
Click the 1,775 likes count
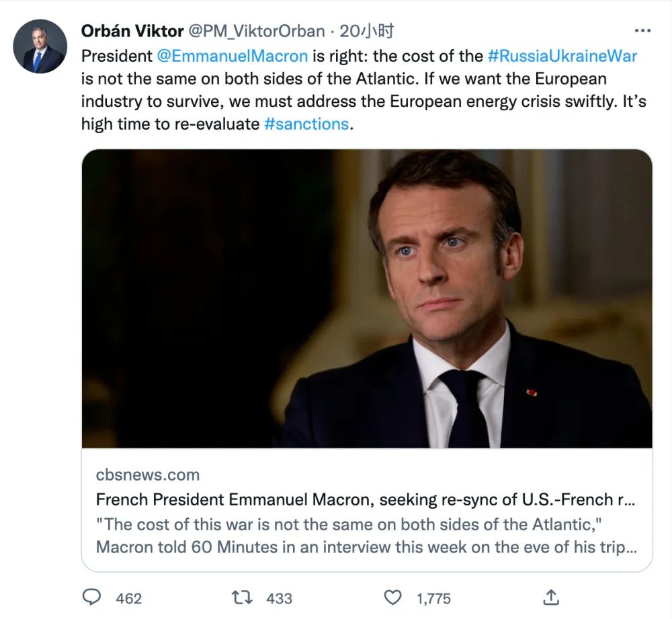coord(432,597)
